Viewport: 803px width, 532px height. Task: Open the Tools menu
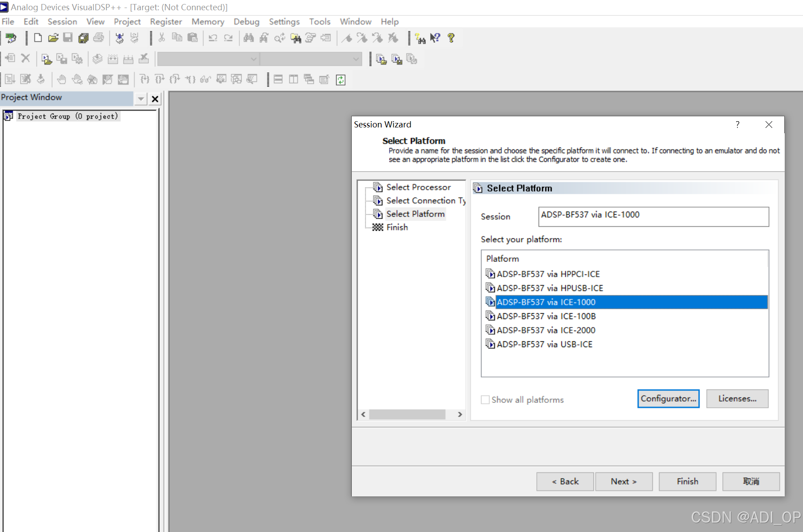[x=320, y=21]
